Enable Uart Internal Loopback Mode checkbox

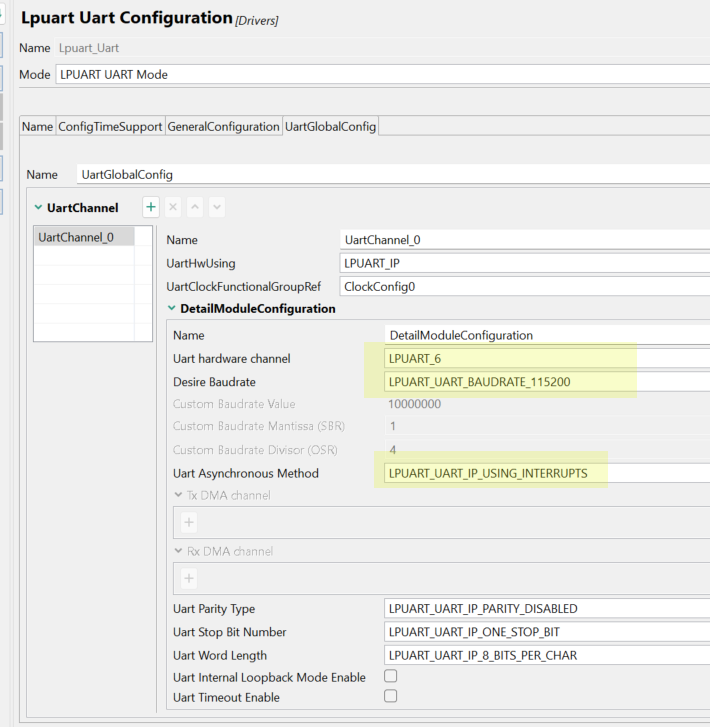point(391,677)
